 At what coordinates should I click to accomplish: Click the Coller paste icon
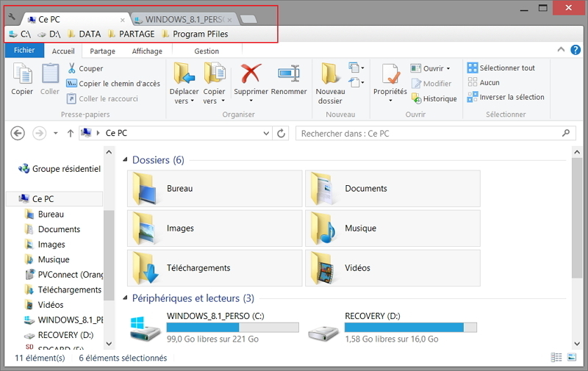tap(50, 73)
